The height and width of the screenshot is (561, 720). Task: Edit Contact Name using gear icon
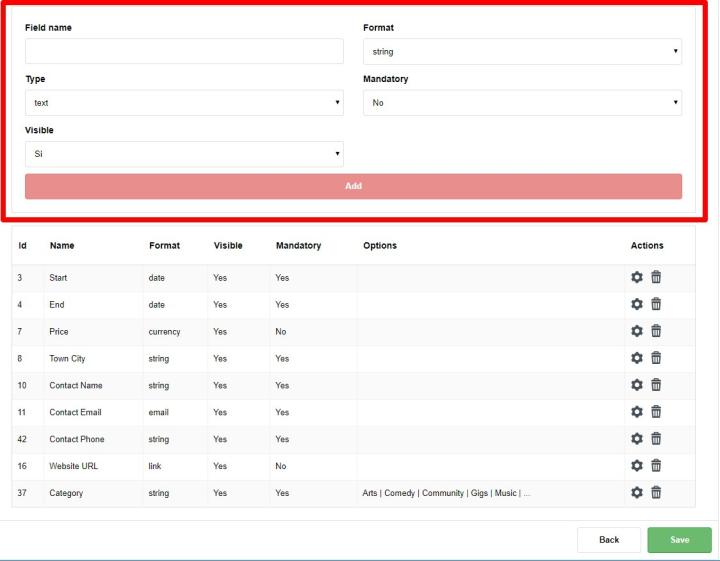637,385
